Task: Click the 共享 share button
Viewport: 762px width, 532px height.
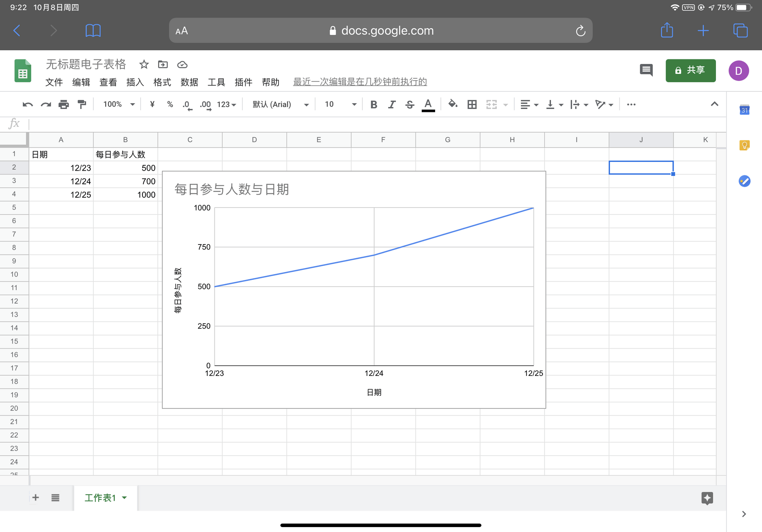Action: (690, 70)
